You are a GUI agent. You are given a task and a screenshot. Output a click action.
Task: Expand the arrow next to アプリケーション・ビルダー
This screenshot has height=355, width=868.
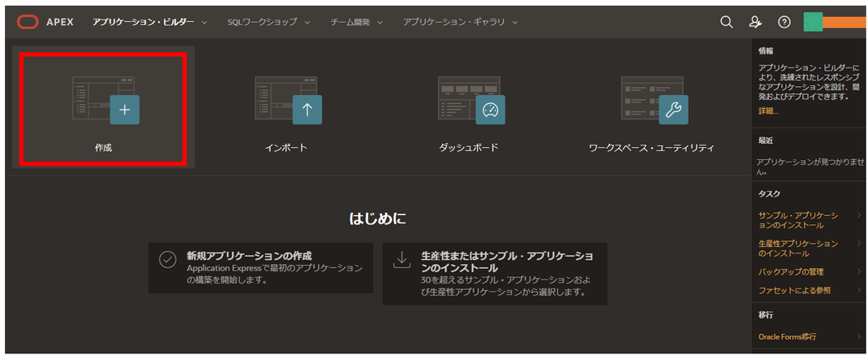(204, 23)
